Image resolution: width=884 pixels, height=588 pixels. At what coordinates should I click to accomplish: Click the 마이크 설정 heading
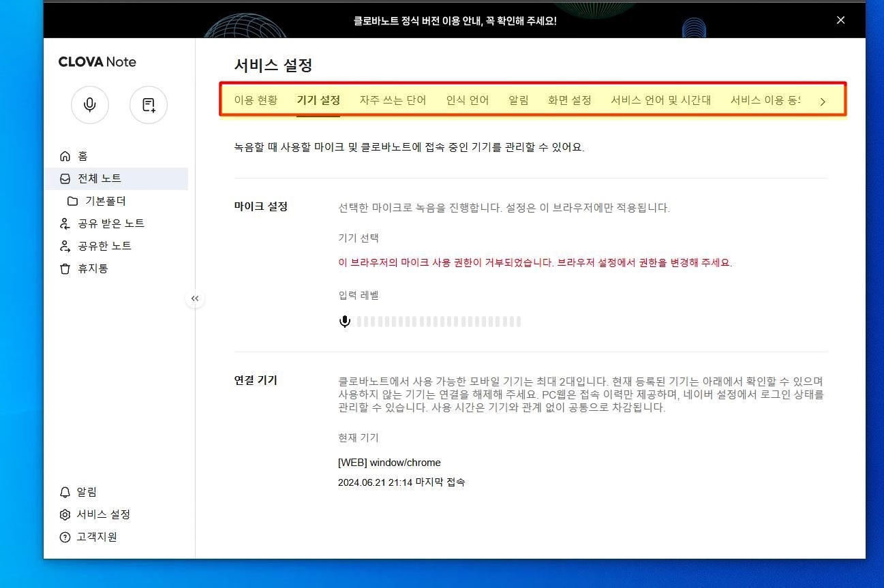point(261,206)
